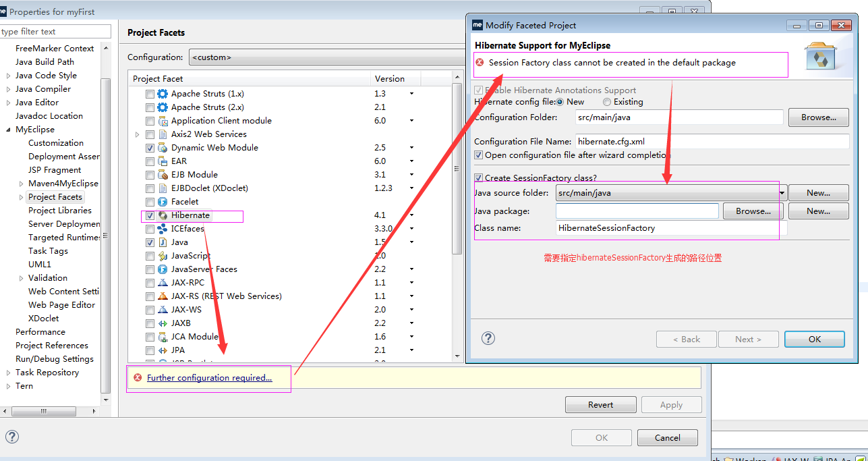Toggle Create SessionFactory class checkbox

[x=479, y=178]
